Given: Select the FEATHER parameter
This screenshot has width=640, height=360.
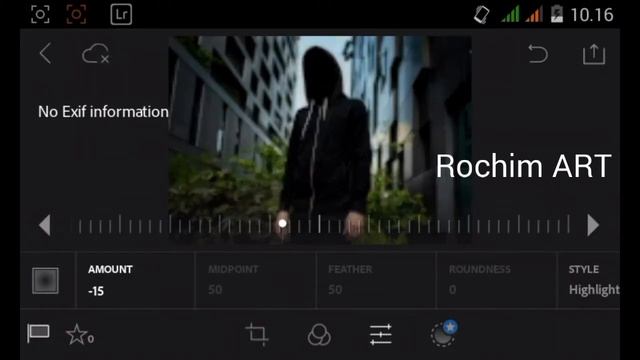Looking at the screenshot, I should click(x=376, y=280).
